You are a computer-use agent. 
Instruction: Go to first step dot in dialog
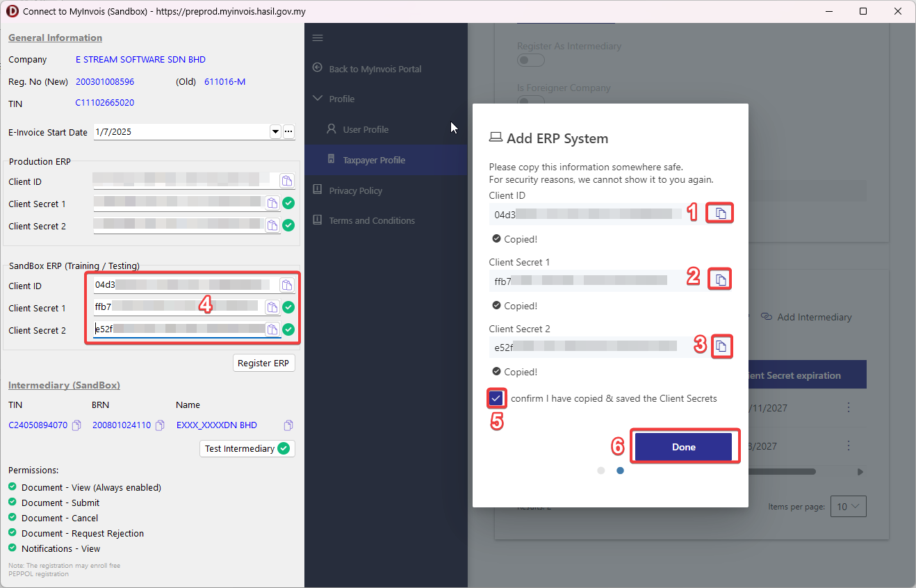click(x=600, y=471)
